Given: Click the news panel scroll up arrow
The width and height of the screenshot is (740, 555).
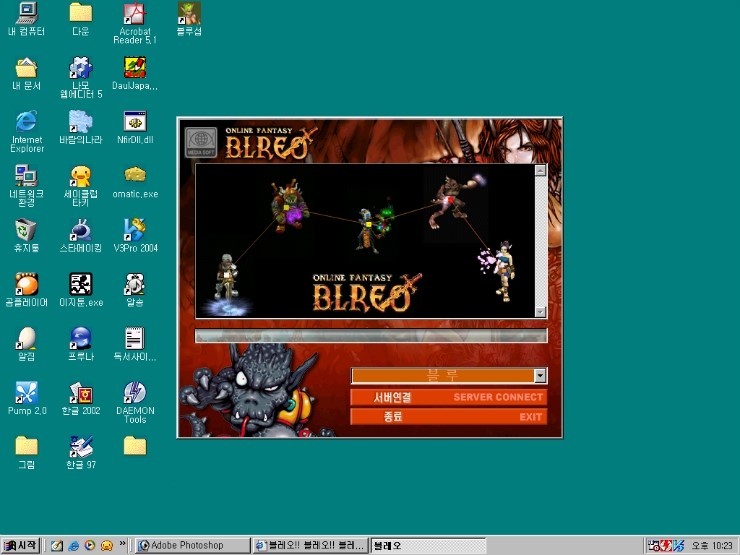Looking at the screenshot, I should [x=540, y=170].
